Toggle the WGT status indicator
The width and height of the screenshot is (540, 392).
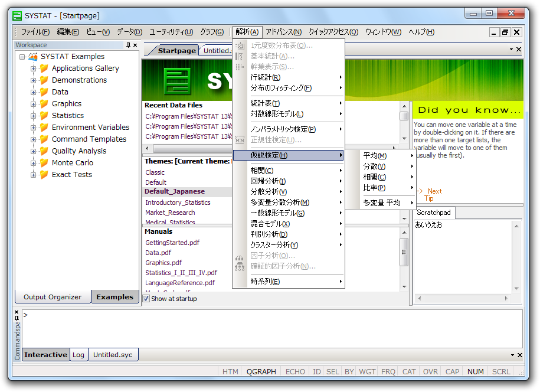click(367, 372)
